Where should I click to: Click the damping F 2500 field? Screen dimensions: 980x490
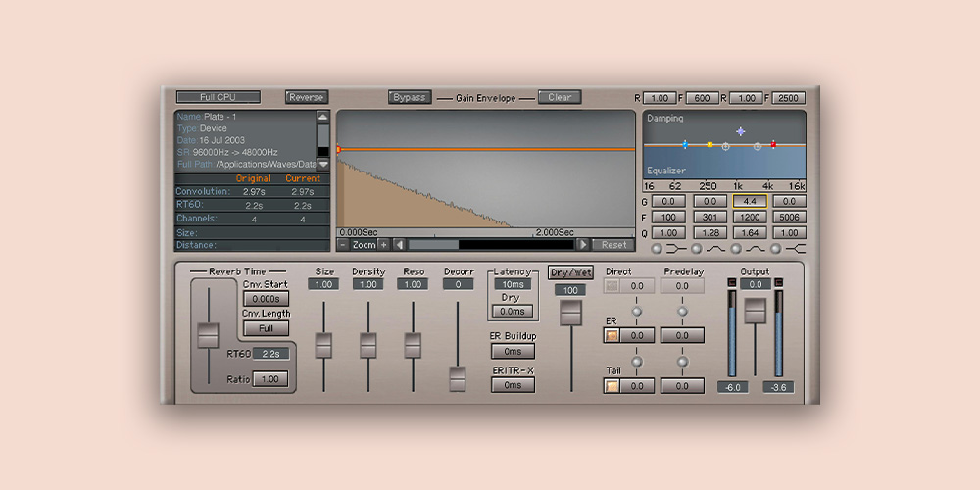(788, 98)
